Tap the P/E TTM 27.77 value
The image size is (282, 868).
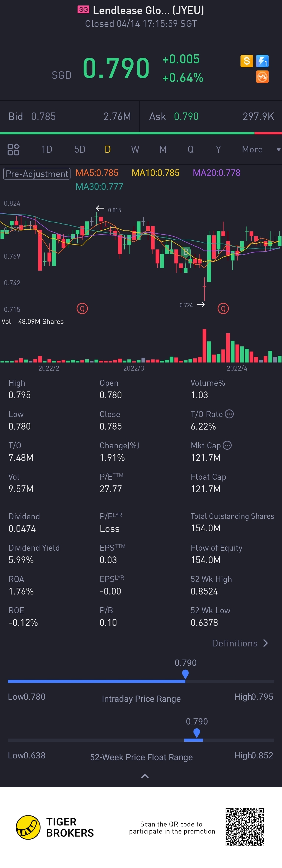111,489
